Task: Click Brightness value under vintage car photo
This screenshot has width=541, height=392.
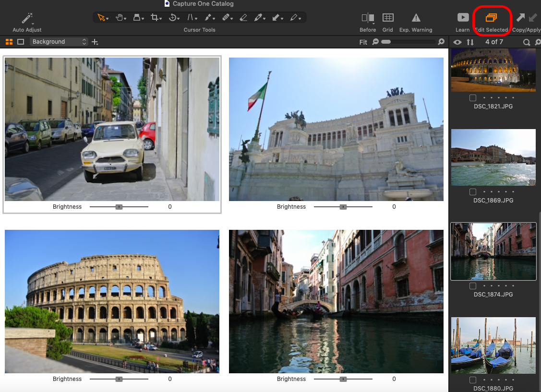Action: pos(170,206)
